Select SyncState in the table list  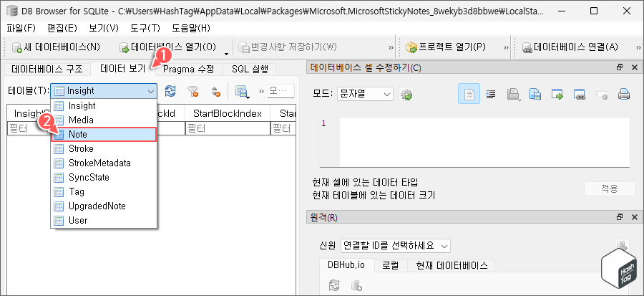pos(104,178)
